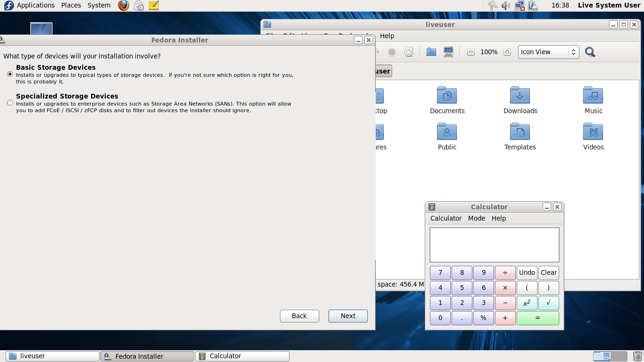
Task: Open the Help menu in liveuser window
Action: pyautogui.click(x=387, y=36)
